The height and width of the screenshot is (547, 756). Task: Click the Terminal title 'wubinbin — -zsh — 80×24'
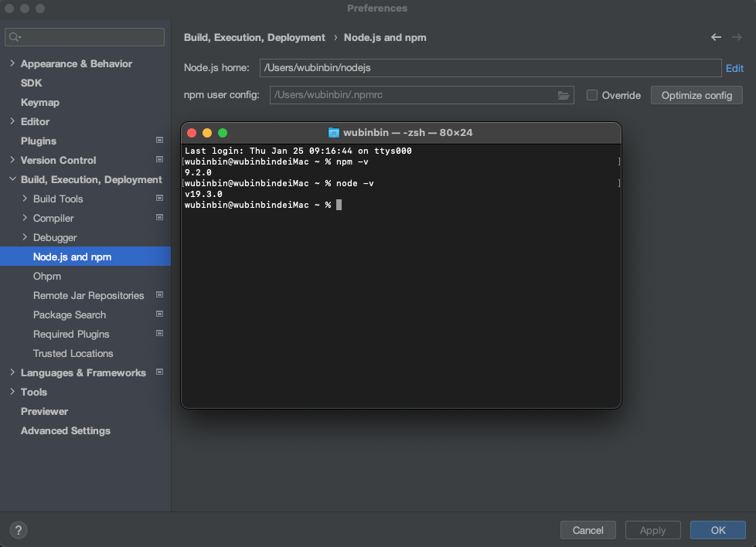click(408, 133)
